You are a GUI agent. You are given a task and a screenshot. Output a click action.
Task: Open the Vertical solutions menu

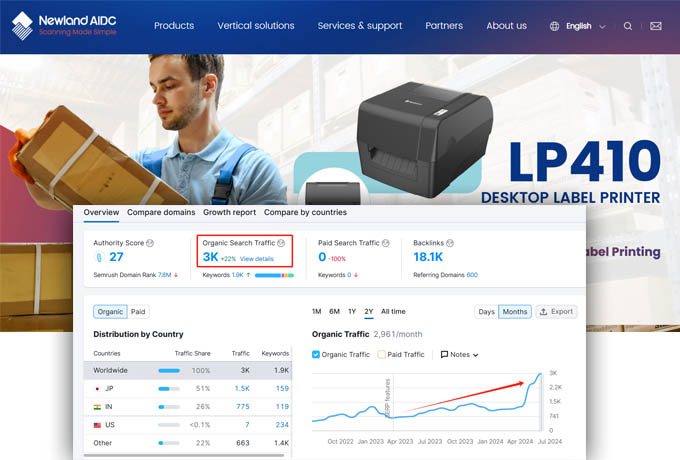(x=256, y=26)
